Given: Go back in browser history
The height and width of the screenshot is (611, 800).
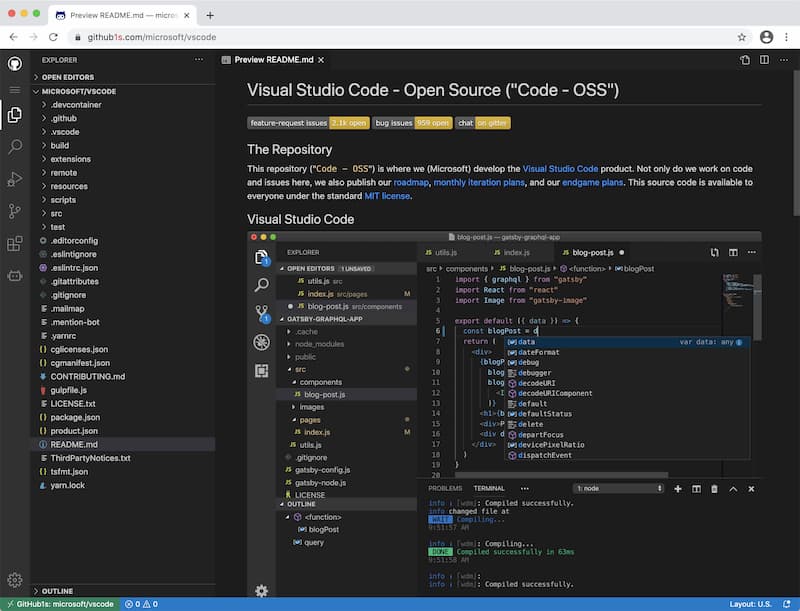Looking at the screenshot, I should pyautogui.click(x=14, y=37).
